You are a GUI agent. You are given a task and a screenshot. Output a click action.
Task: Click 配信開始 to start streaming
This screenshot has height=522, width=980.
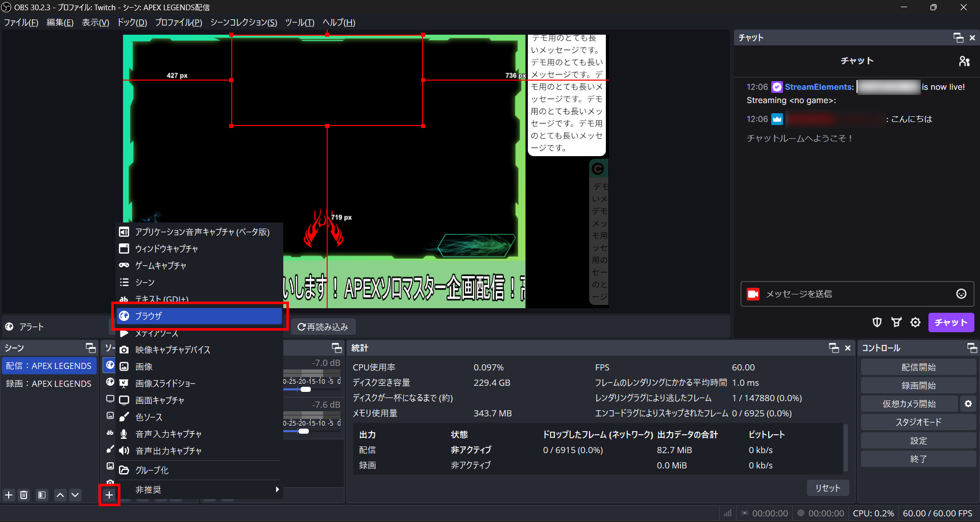tap(918, 367)
